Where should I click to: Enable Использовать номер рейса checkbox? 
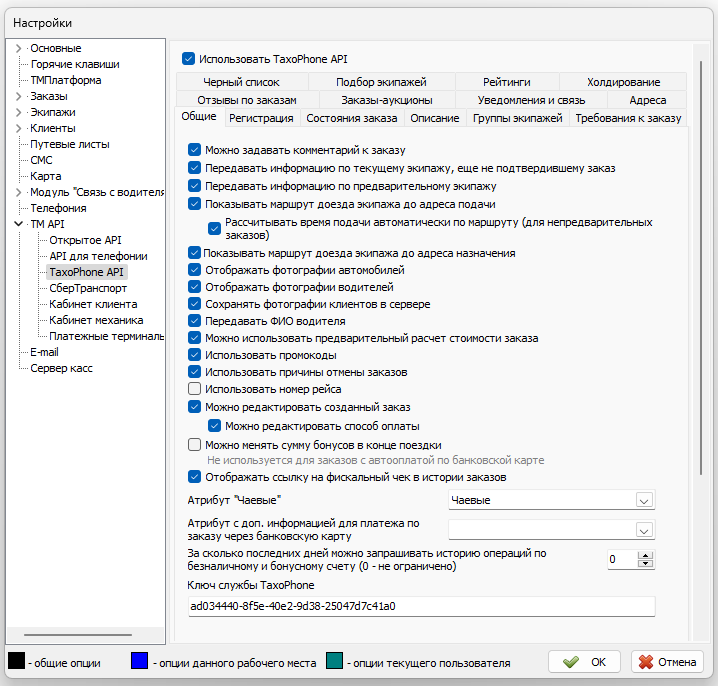point(195,389)
